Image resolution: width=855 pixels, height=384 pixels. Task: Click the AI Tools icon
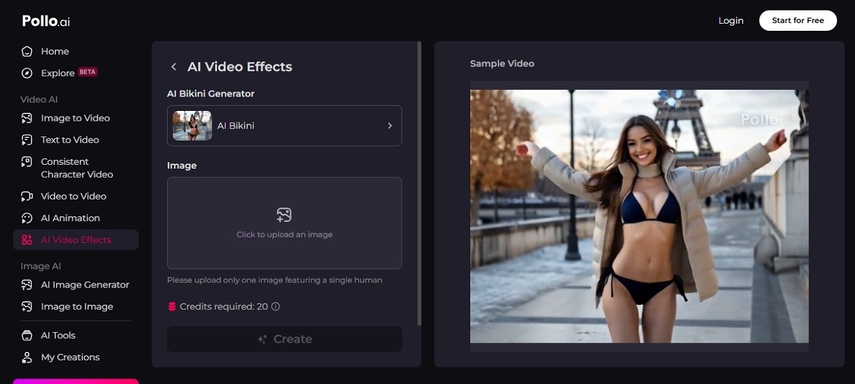point(27,335)
